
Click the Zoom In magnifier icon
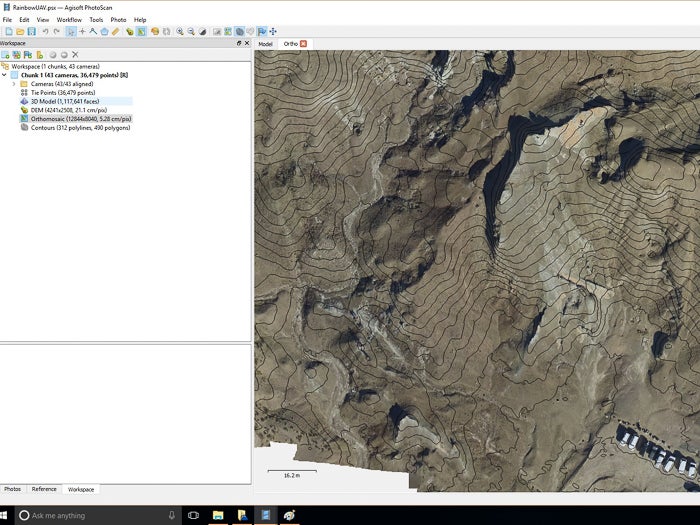pos(180,32)
